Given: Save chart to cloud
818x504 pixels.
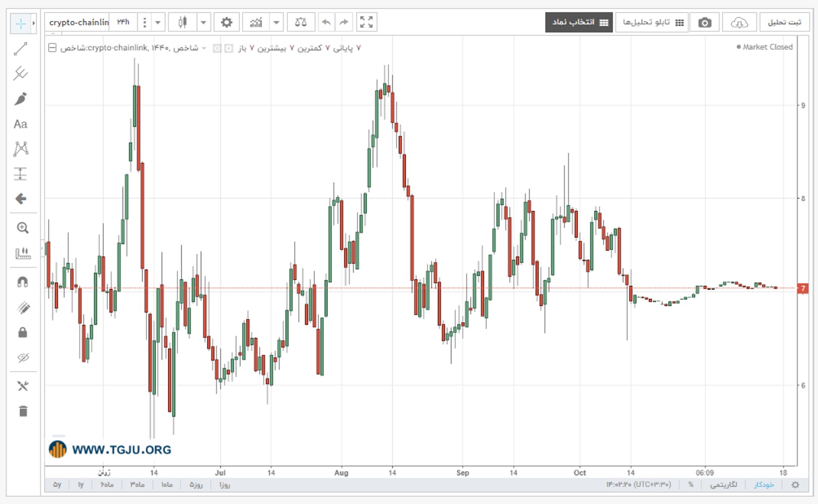Looking at the screenshot, I should pyautogui.click(x=739, y=23).
